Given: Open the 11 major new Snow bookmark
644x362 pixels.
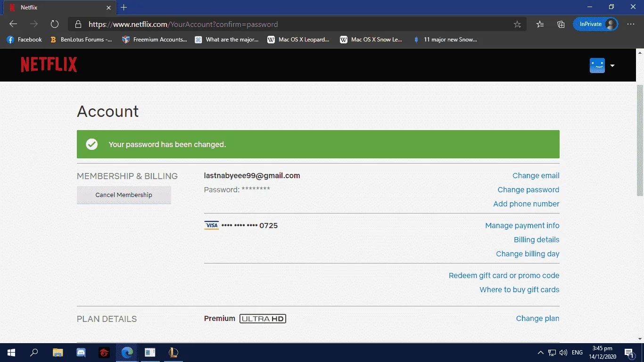Looking at the screenshot, I should (x=445, y=40).
